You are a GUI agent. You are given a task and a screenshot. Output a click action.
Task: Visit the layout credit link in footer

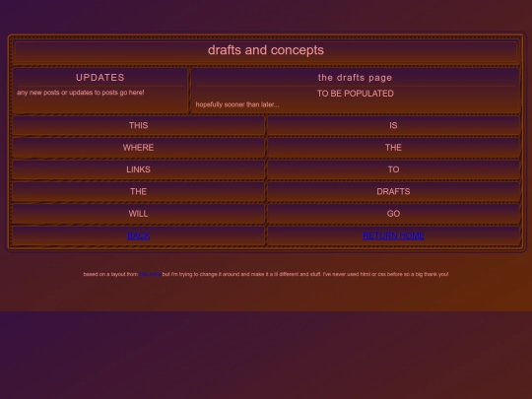coord(150,274)
